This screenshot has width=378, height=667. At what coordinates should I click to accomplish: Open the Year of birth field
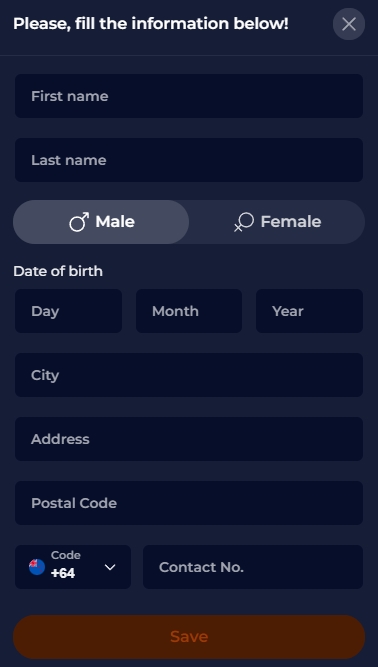click(310, 311)
